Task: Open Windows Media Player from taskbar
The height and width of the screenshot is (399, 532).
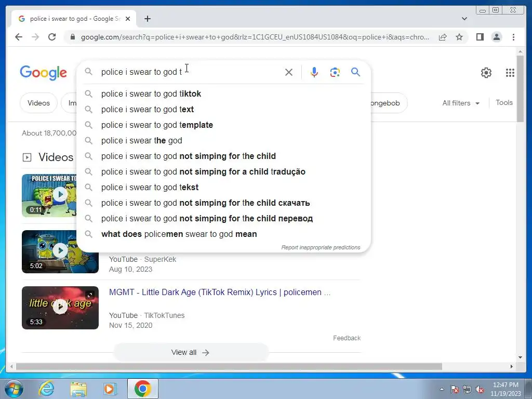Action: (110, 389)
